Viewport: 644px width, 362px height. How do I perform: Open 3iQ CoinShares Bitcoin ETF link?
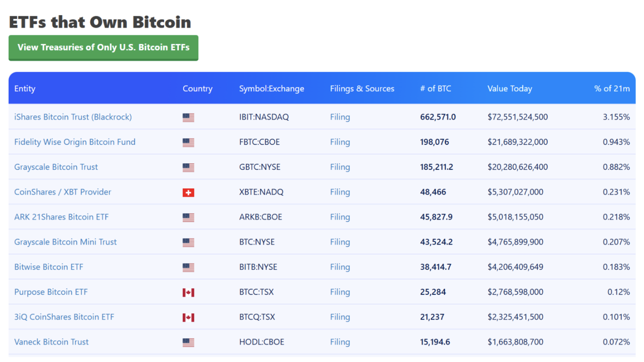coord(64,317)
